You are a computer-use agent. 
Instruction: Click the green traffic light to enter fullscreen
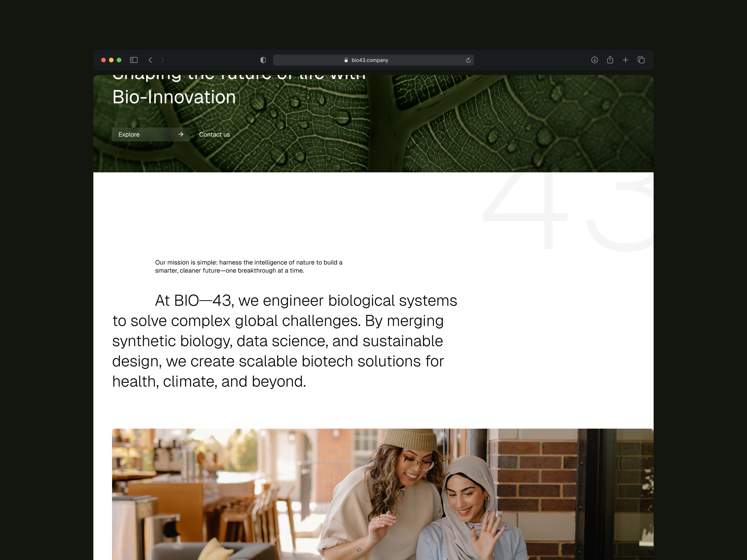click(119, 60)
